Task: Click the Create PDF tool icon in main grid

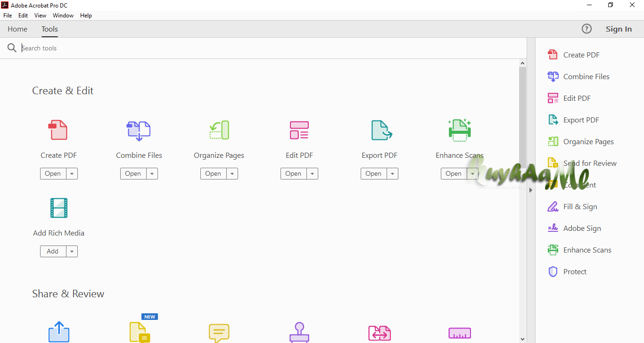Action: point(58,130)
